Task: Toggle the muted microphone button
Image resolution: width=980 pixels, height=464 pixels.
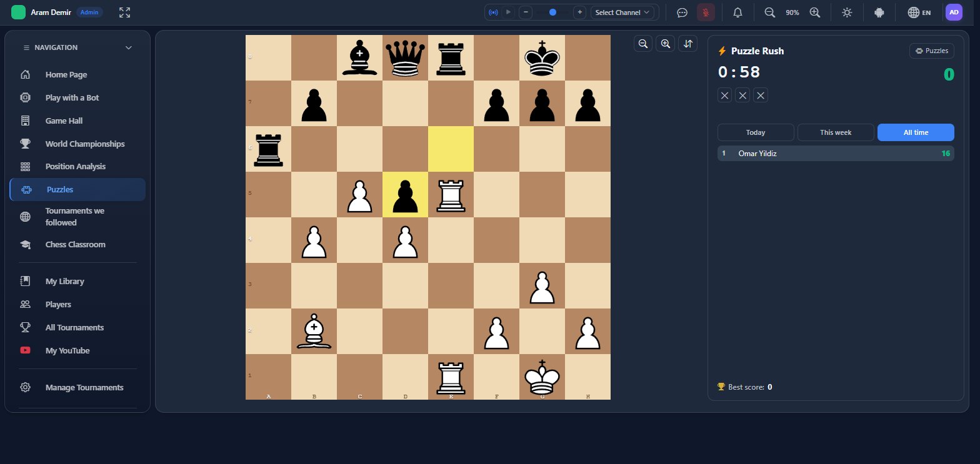Action: pyautogui.click(x=706, y=12)
